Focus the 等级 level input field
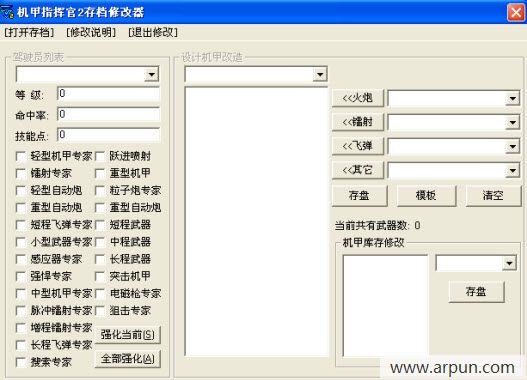Screen dimensions: 527x380 (109, 94)
